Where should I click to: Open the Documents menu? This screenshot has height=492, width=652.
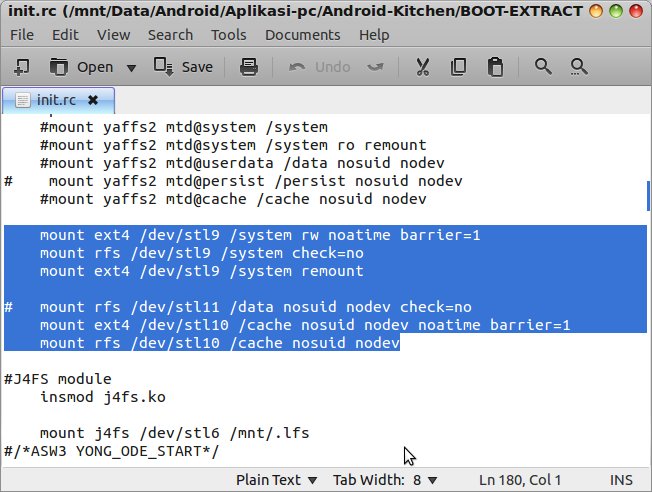[302, 34]
